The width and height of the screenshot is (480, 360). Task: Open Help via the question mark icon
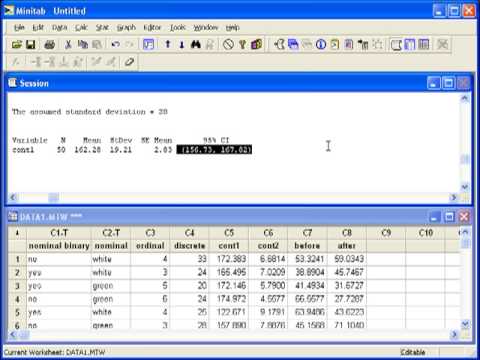pos(242,44)
